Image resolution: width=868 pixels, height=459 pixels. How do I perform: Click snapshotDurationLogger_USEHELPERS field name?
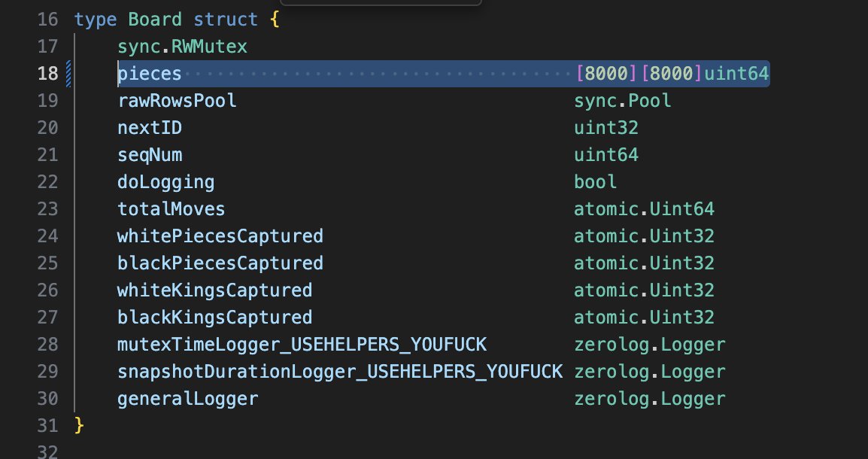340,372
